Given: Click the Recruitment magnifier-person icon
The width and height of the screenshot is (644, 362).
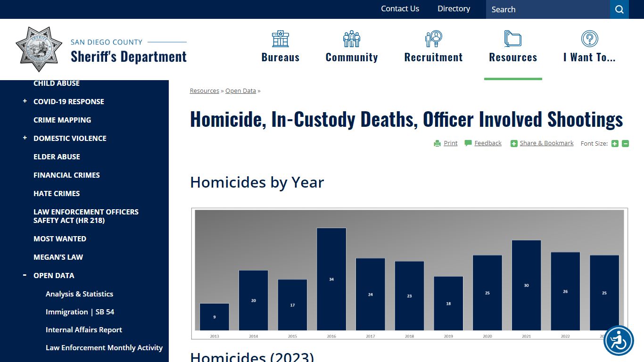Looking at the screenshot, I should 434,39.
